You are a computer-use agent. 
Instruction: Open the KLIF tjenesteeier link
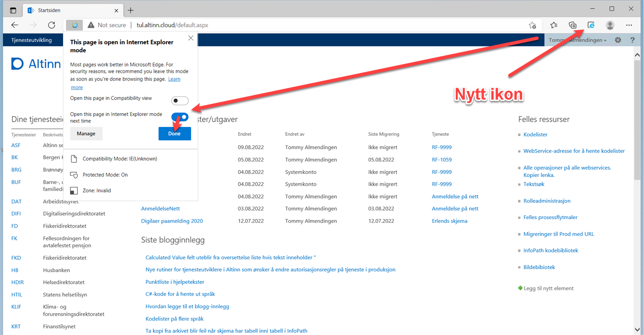pyautogui.click(x=16, y=306)
